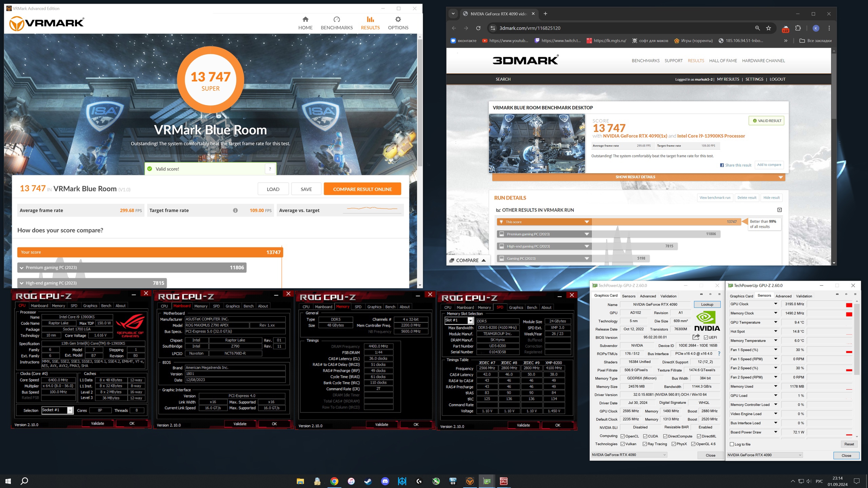Open a new Chrome tab with plus icon
The height and width of the screenshot is (488, 868).
pyautogui.click(x=545, y=14)
